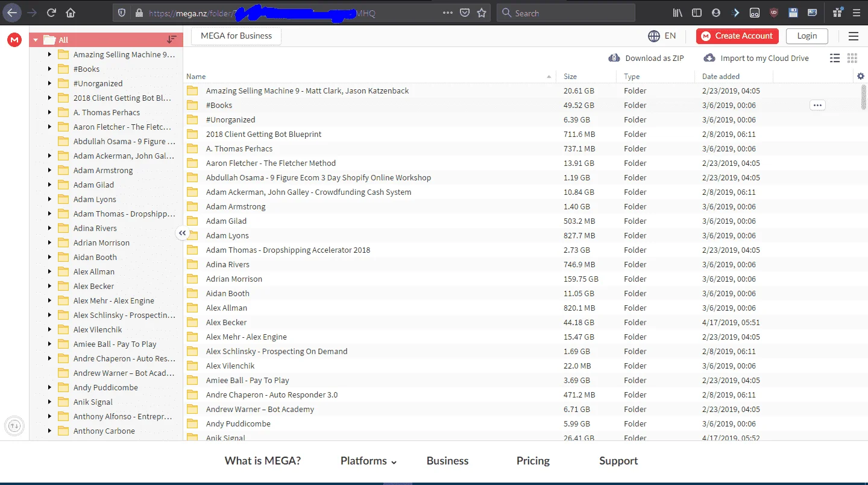The image size is (868, 485).
Task: Expand Adam Armstrong in the sidebar tree
Action: [x=49, y=170]
